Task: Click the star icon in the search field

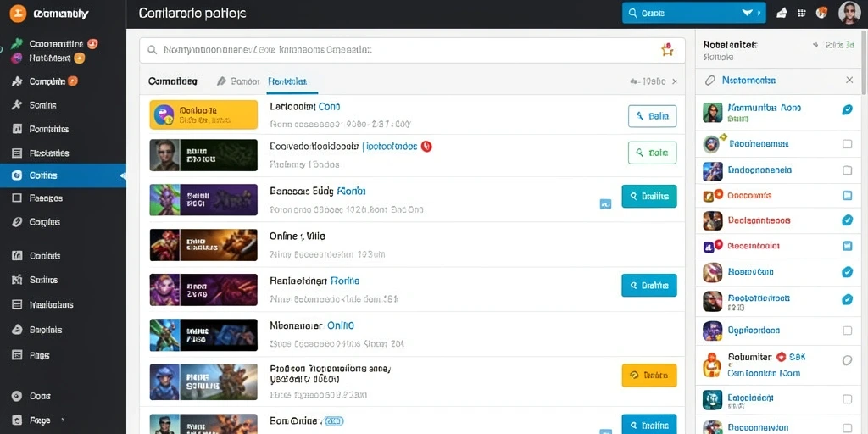Action: 667,50
